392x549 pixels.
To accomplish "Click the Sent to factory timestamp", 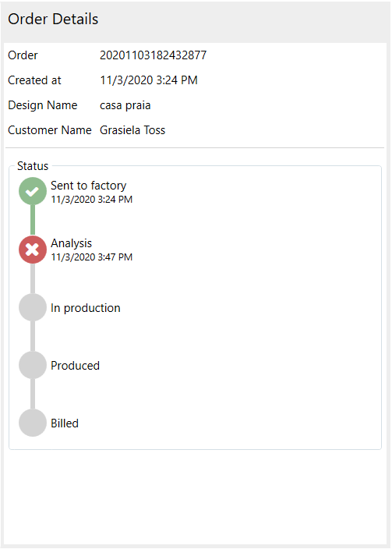I will (92, 200).
